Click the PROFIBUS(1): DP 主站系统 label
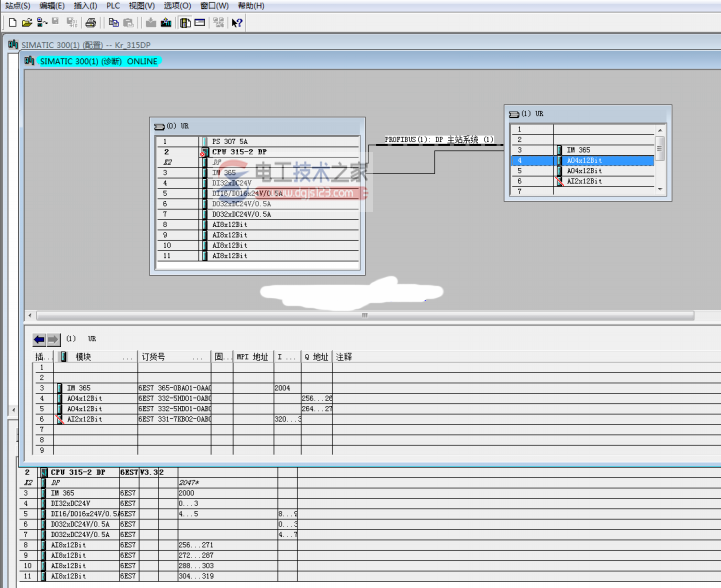721x588 pixels. [x=439, y=139]
